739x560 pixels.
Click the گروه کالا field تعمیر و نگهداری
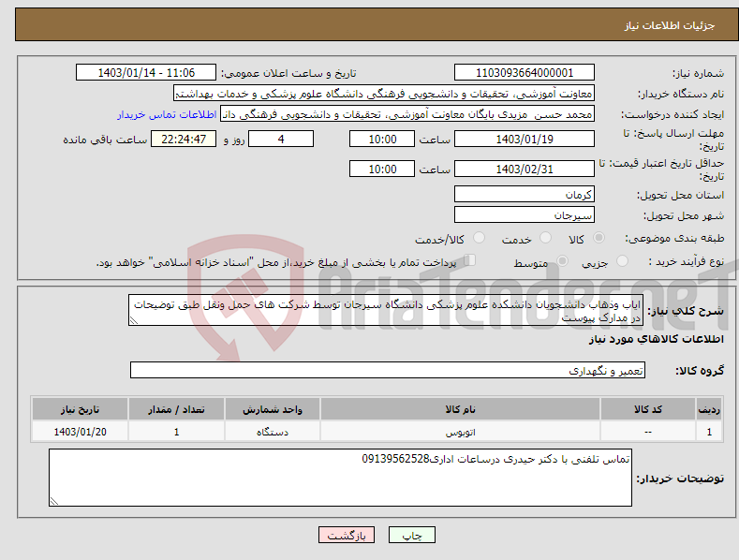pos(388,370)
